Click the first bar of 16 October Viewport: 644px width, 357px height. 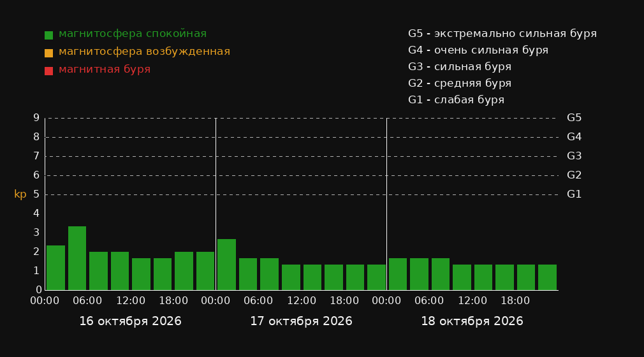tap(56, 268)
